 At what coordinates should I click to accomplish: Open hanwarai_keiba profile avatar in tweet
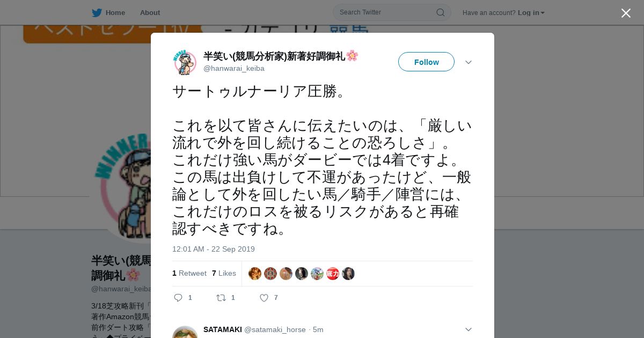click(185, 62)
